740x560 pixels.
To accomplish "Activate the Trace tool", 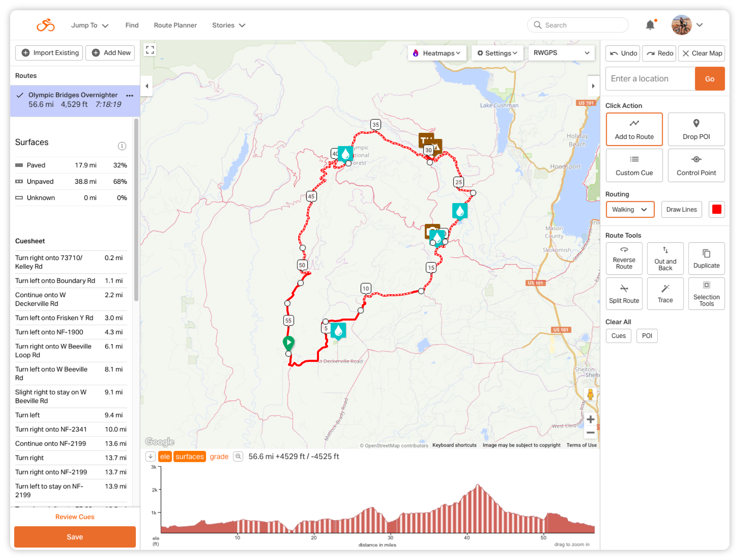I will (x=665, y=293).
